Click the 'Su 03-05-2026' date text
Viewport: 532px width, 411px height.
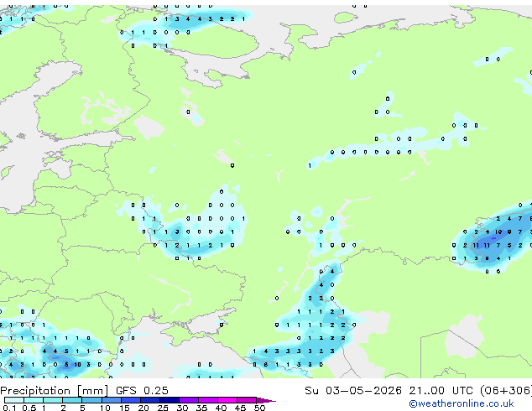tap(353, 390)
